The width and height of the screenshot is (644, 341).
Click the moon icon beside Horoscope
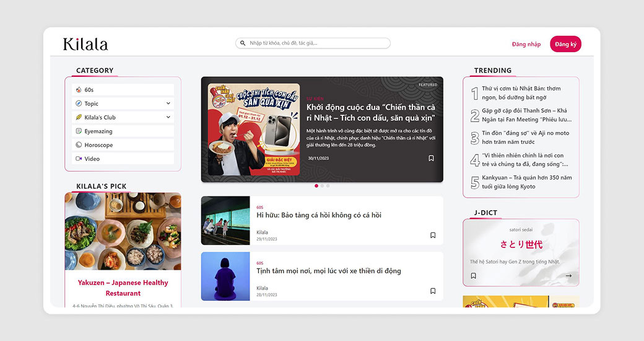(x=79, y=145)
